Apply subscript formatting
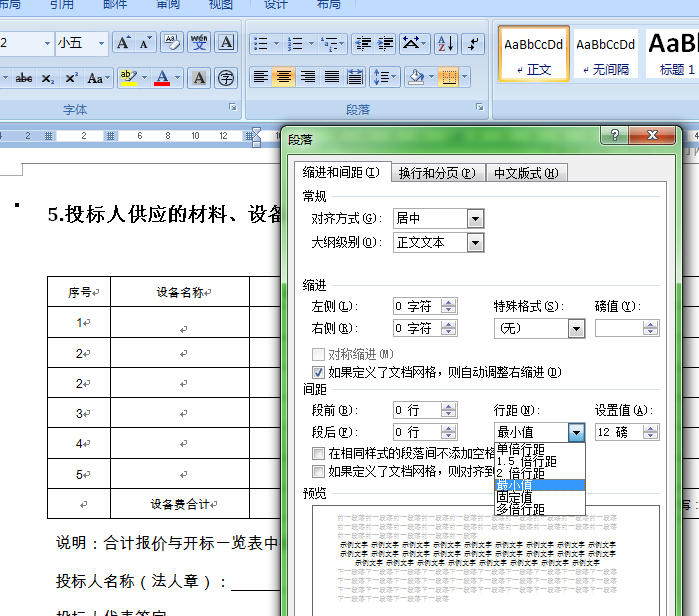The width and height of the screenshot is (699, 616). [48, 78]
